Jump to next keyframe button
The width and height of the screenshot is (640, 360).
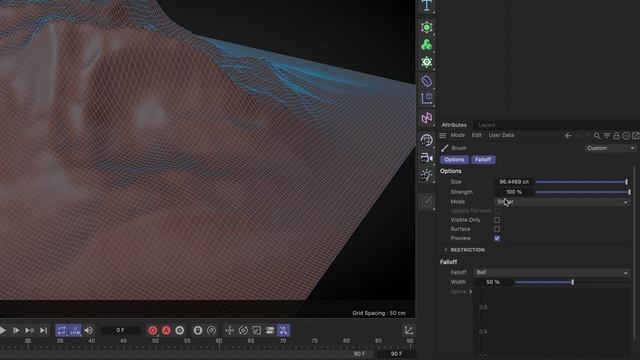tap(29, 330)
